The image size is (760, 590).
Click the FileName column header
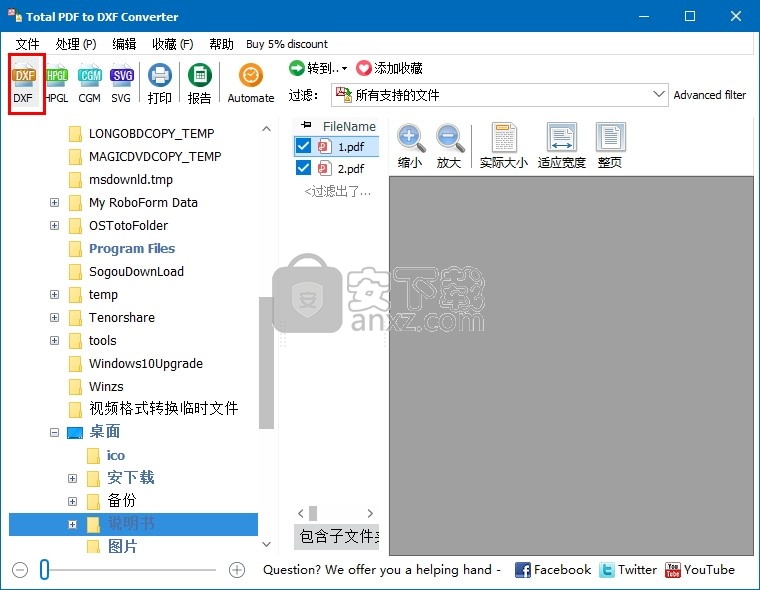[349, 127]
